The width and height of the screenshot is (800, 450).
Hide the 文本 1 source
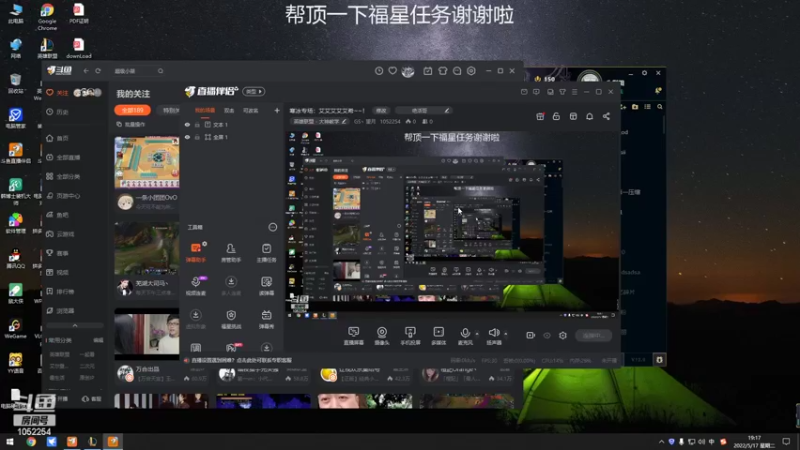[x=187, y=124]
